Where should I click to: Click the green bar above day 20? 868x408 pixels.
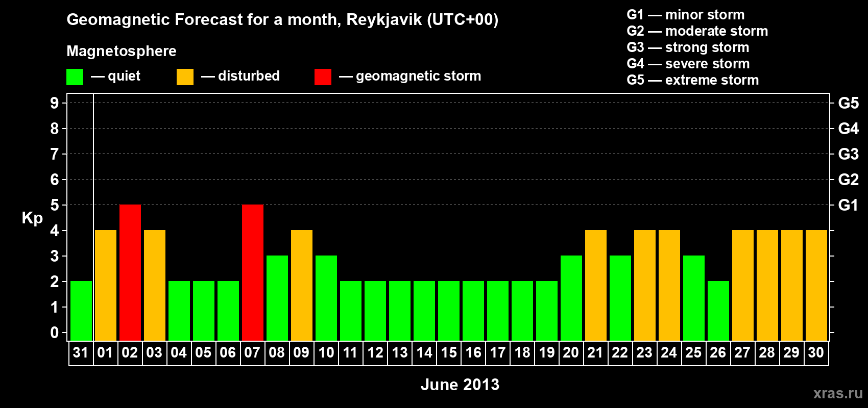[571, 298]
